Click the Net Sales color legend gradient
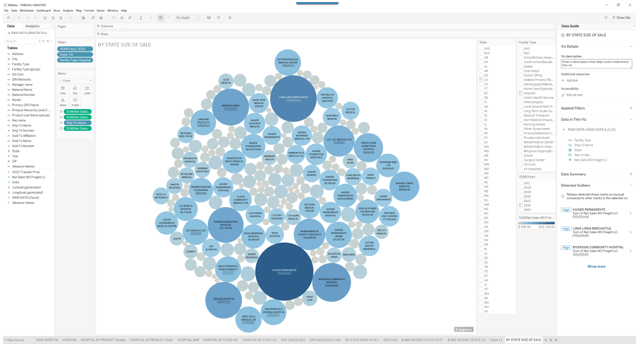The width and height of the screenshot is (644, 344). point(536,223)
